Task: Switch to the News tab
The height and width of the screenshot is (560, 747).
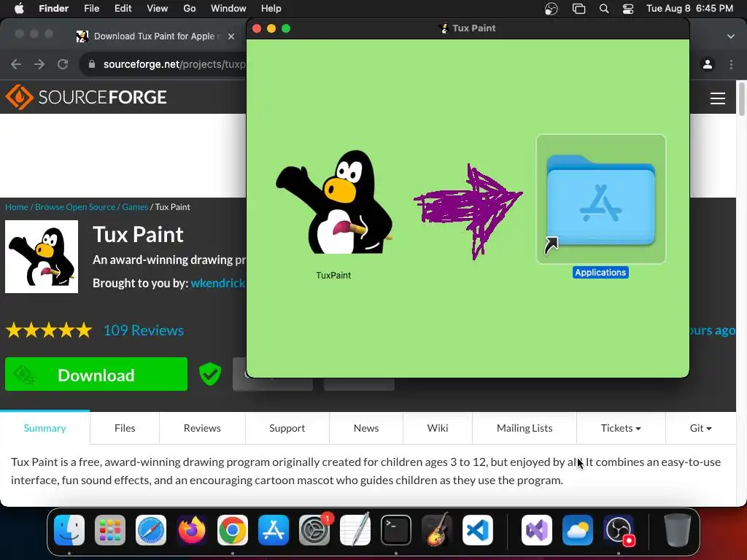Action: [x=366, y=428]
